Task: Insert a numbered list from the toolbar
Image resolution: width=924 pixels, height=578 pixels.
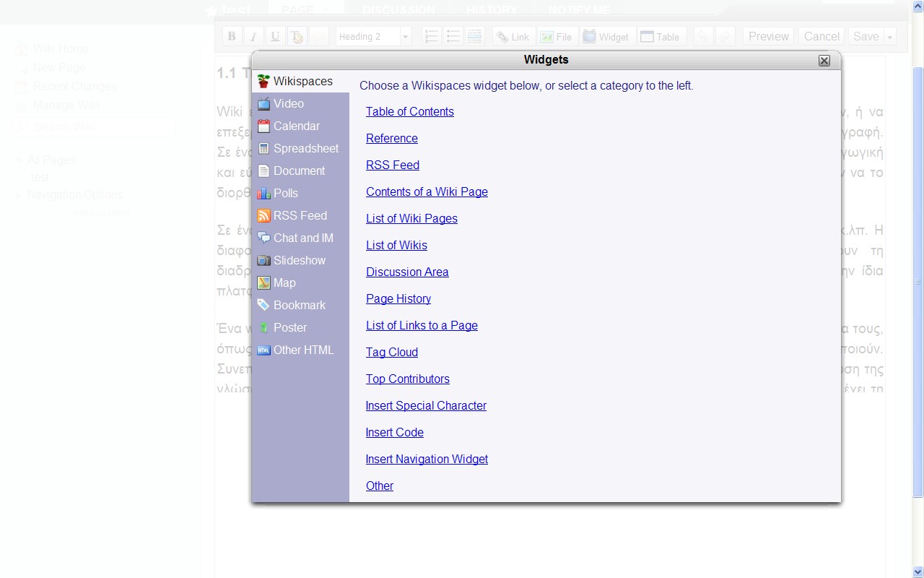Action: [x=431, y=36]
